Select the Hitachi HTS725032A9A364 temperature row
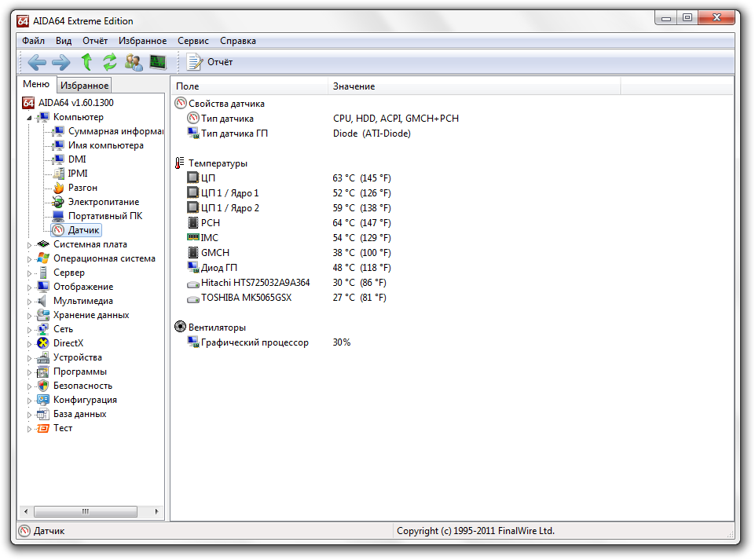 click(x=255, y=283)
